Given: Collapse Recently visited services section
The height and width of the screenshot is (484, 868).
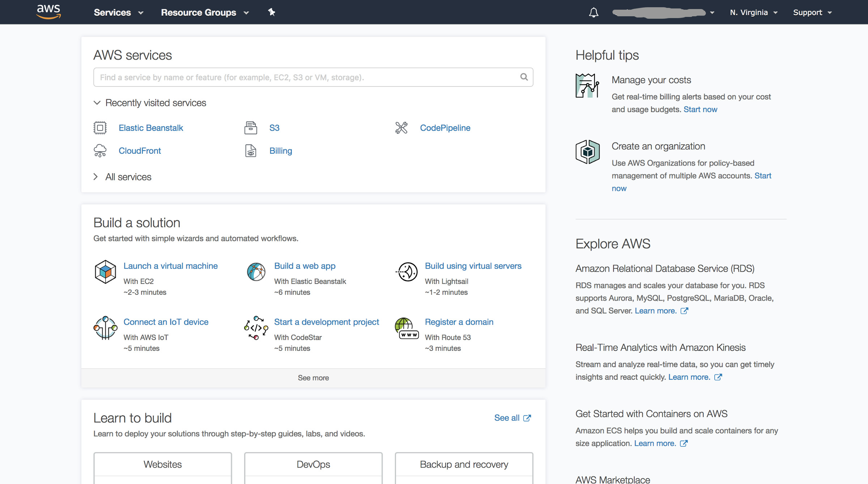Looking at the screenshot, I should (x=150, y=103).
